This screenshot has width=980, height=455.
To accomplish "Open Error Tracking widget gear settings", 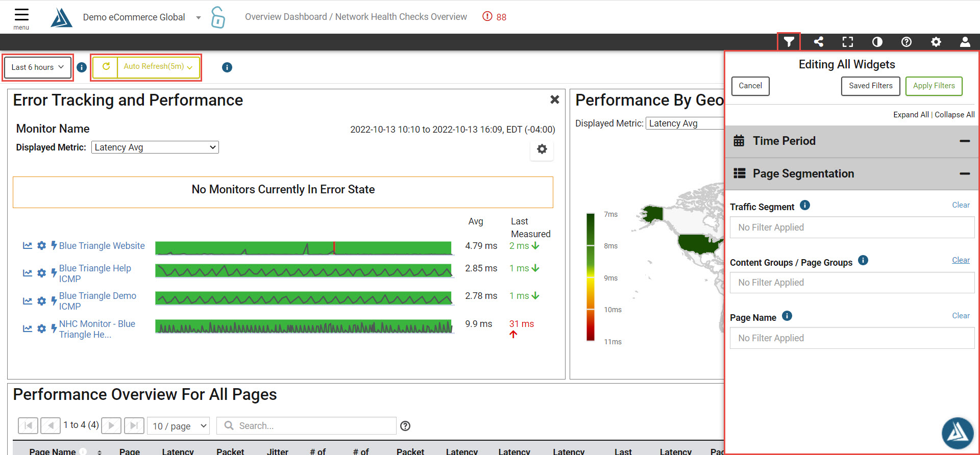I will (542, 149).
